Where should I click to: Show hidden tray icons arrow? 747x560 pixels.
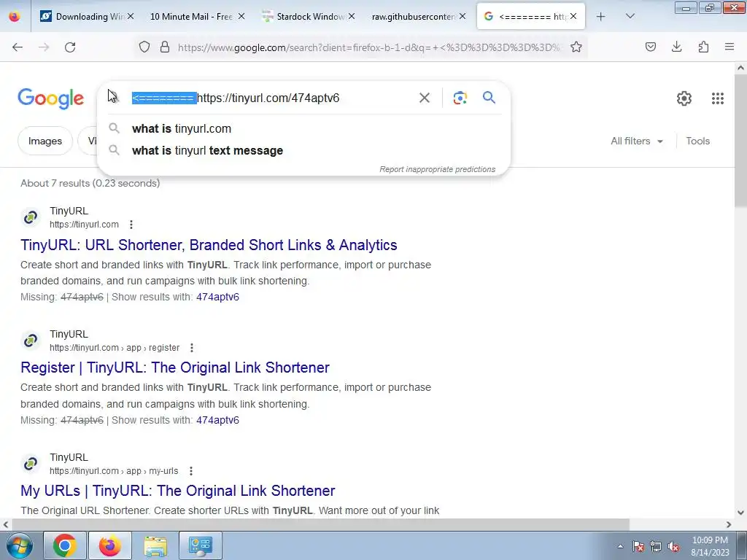620,546
